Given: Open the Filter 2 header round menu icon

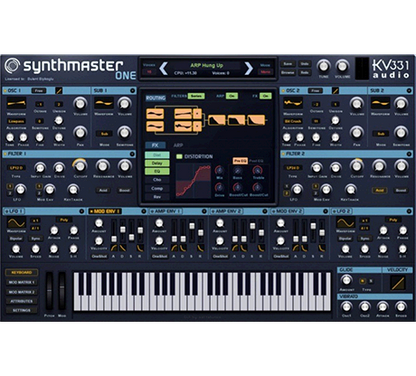Looking at the screenshot, I should click(409, 154).
